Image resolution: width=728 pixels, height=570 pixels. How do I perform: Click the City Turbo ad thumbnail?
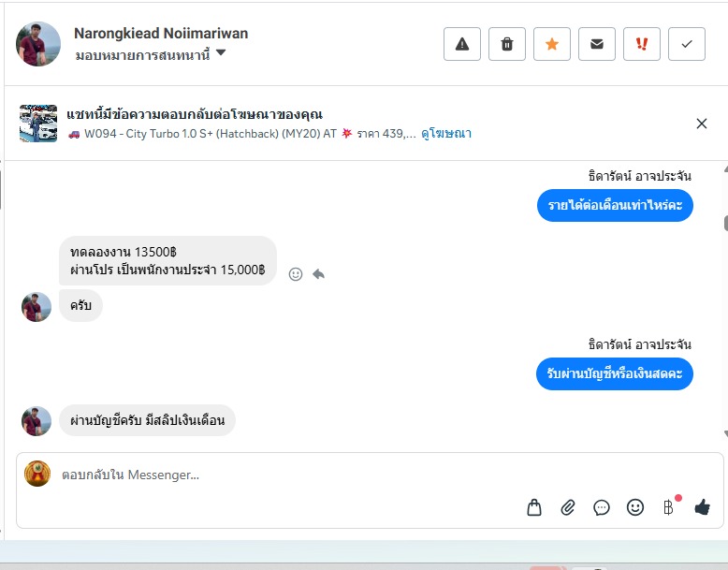pos(38,124)
